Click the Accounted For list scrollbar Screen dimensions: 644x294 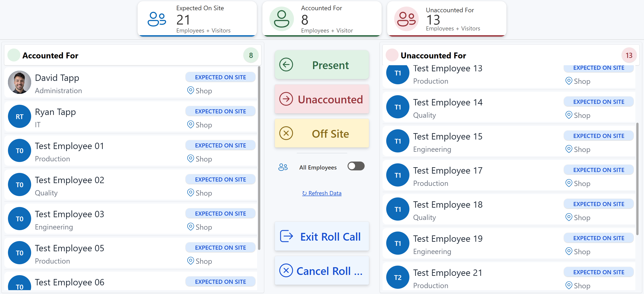coord(259,158)
